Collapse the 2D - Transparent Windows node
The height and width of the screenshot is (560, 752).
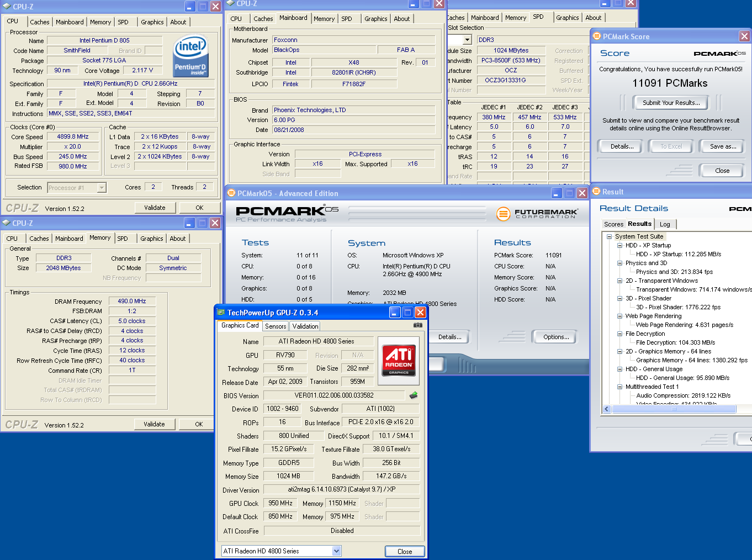[620, 281]
